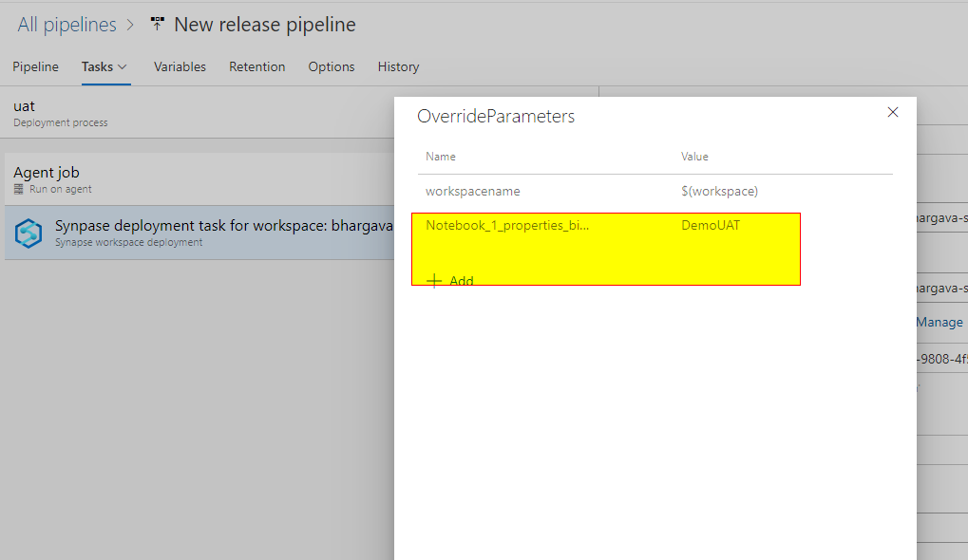
Task: Click the Manage link
Action: 939,322
